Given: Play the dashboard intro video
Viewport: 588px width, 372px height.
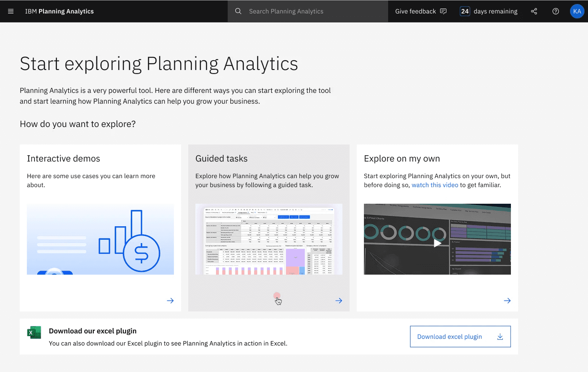Looking at the screenshot, I should (x=437, y=243).
